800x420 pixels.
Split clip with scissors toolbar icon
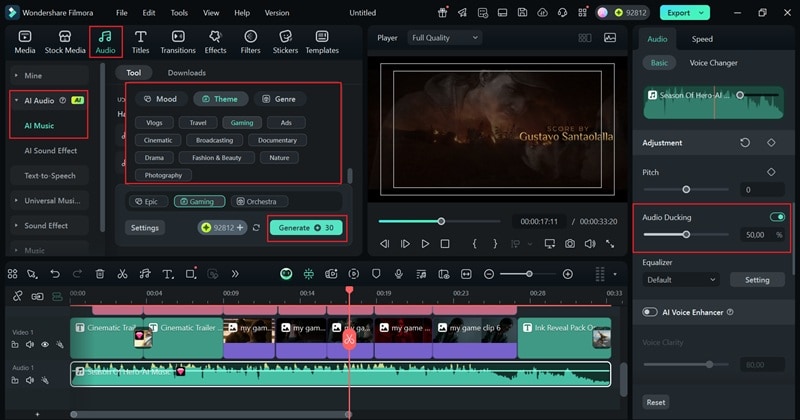[x=122, y=274]
